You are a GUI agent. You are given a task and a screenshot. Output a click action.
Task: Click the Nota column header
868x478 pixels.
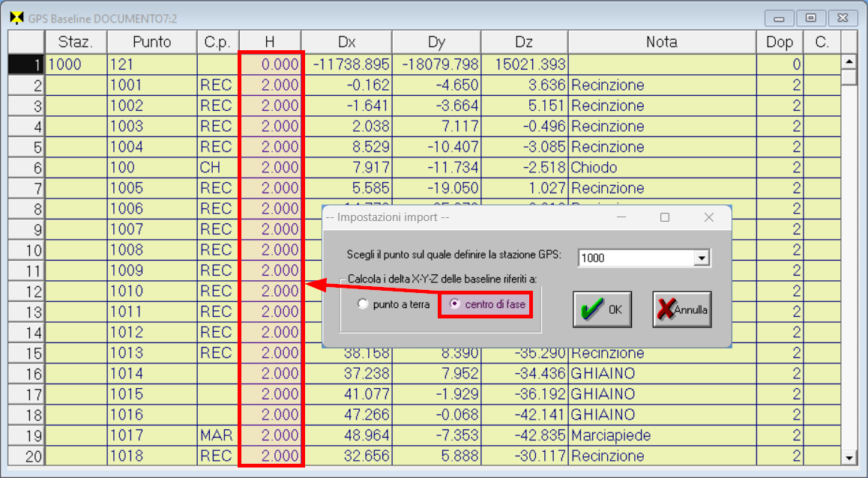(x=661, y=42)
